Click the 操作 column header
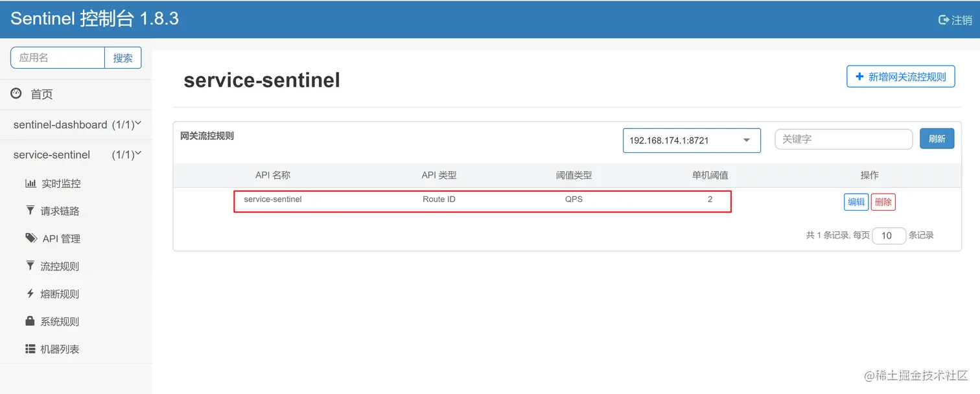 click(869, 175)
